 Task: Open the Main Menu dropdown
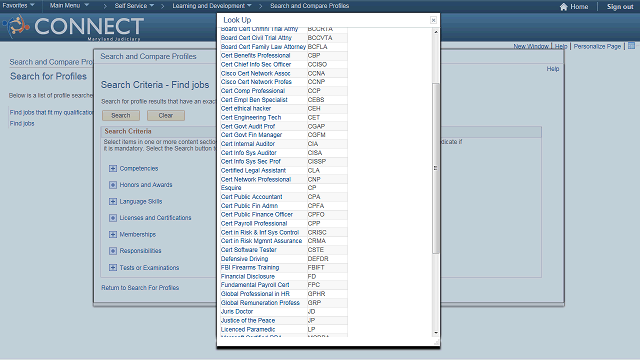tap(69, 6)
